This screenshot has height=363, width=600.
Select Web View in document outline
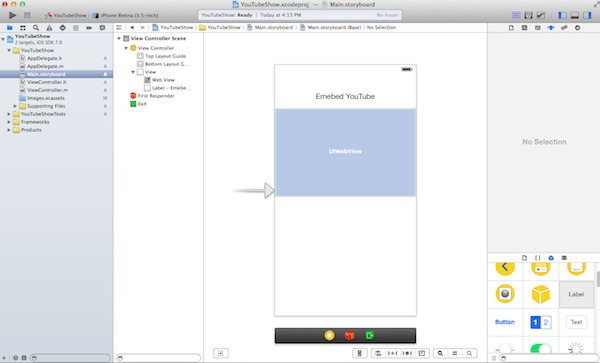(163, 80)
